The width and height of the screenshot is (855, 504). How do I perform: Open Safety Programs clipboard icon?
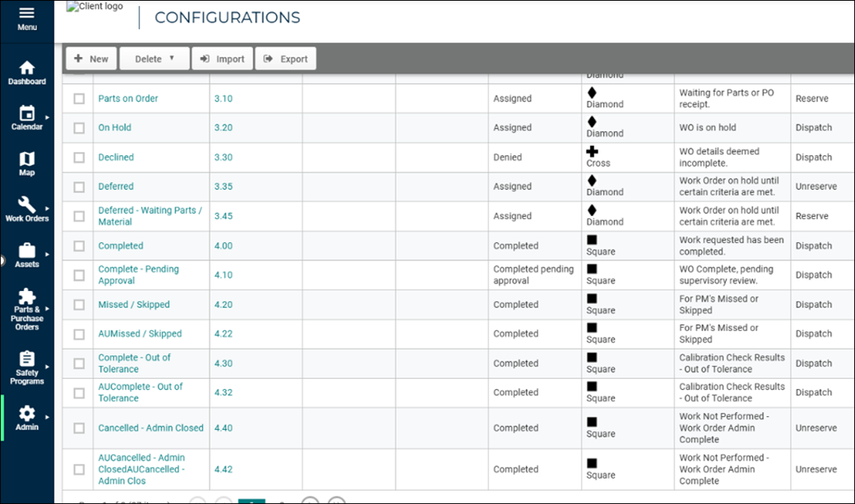(x=27, y=358)
